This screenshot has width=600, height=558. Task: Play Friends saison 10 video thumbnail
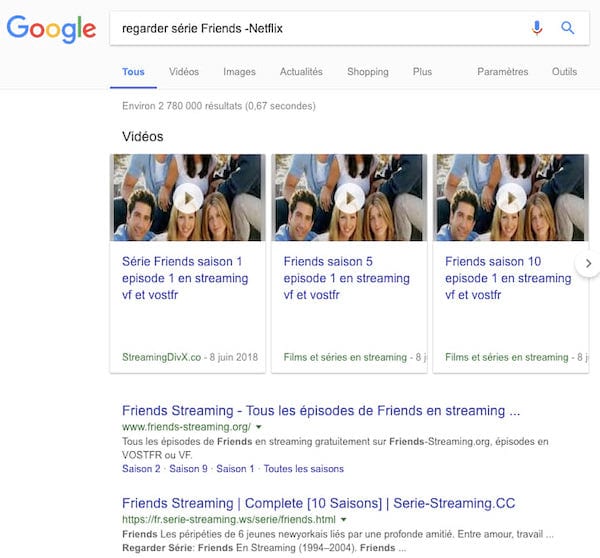tap(511, 198)
